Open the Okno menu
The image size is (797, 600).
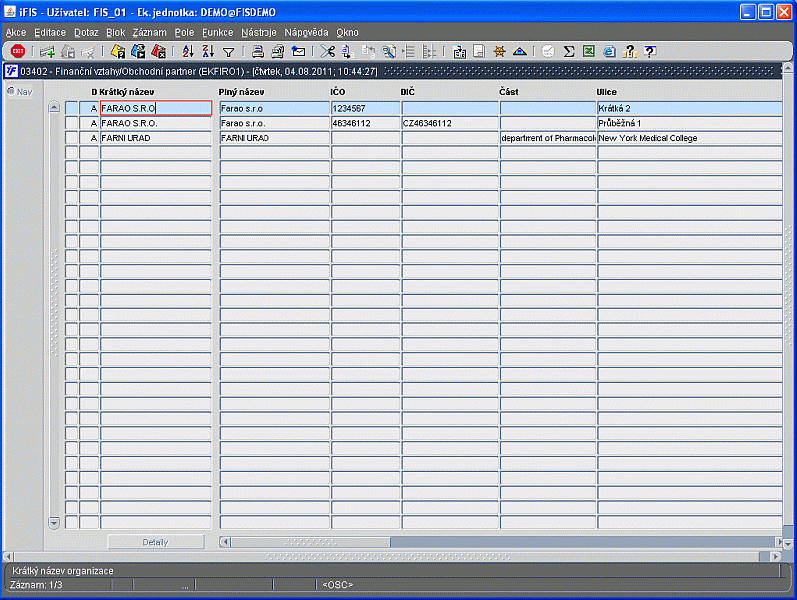pyautogui.click(x=347, y=33)
